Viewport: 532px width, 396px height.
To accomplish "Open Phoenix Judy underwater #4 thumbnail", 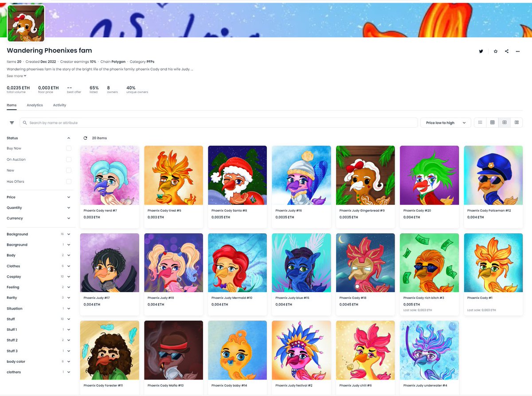I will coord(429,350).
